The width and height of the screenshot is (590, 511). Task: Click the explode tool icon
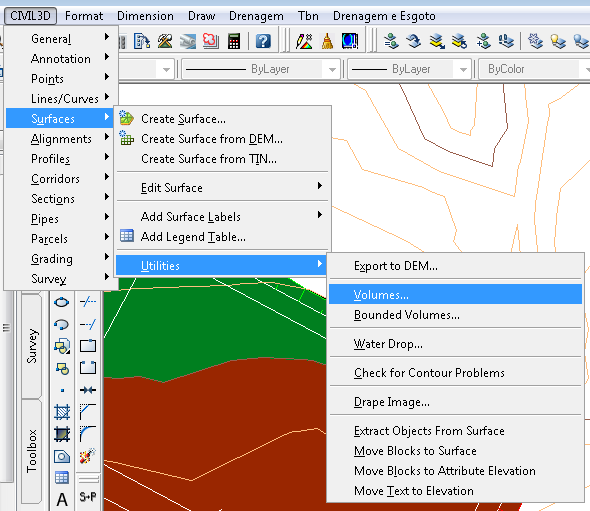[88, 456]
